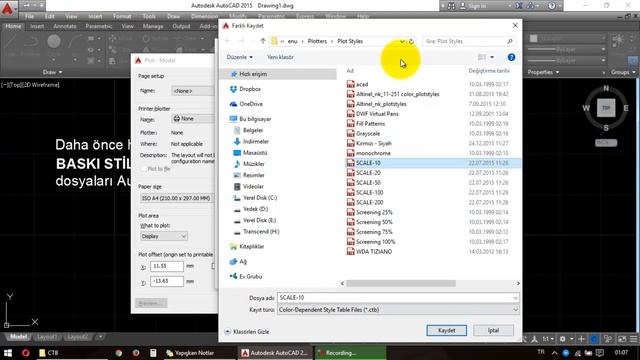Viewport: 640px width, 360px height.
Task: Open the Manage ribbon tab
Action: click(x=153, y=26)
